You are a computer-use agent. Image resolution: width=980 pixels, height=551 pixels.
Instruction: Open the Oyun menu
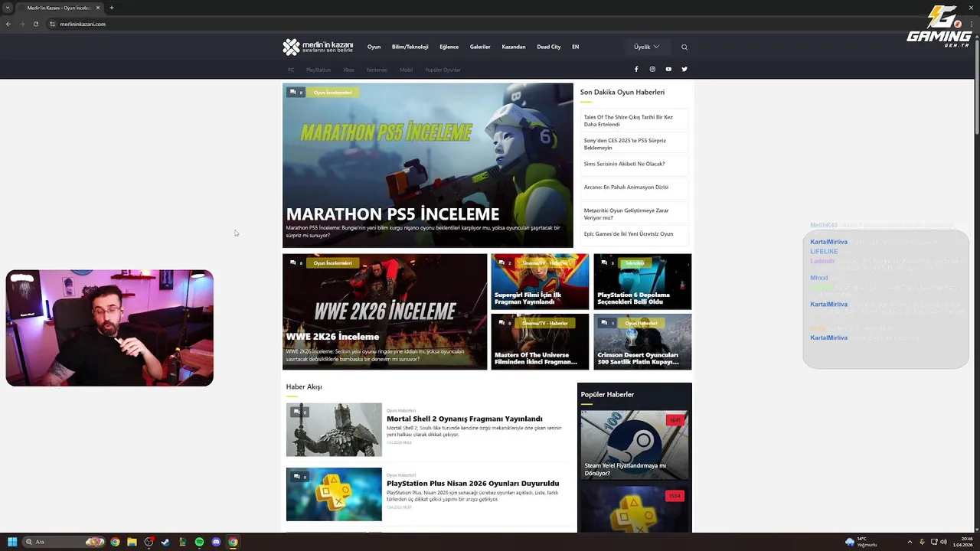tap(374, 47)
